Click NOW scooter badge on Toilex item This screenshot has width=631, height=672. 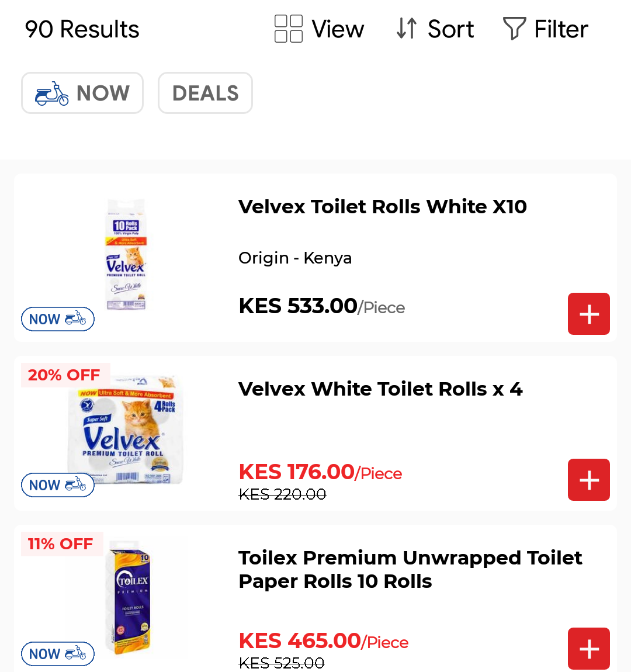(x=58, y=654)
